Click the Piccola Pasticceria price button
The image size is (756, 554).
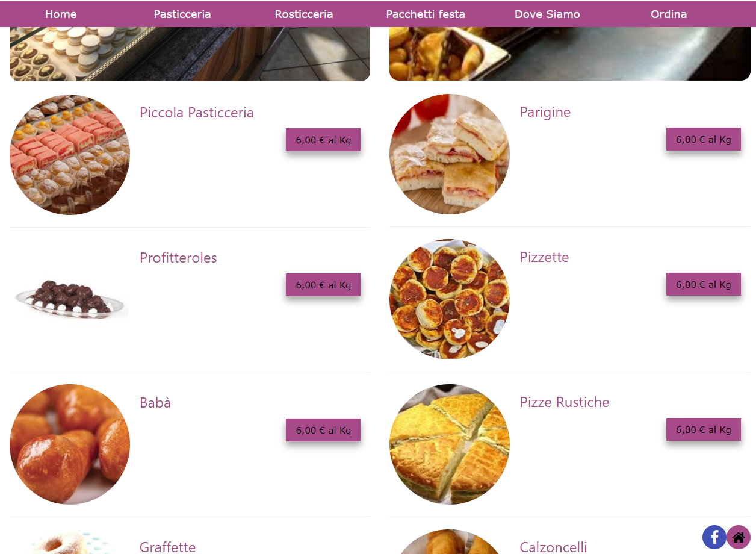[x=323, y=140]
